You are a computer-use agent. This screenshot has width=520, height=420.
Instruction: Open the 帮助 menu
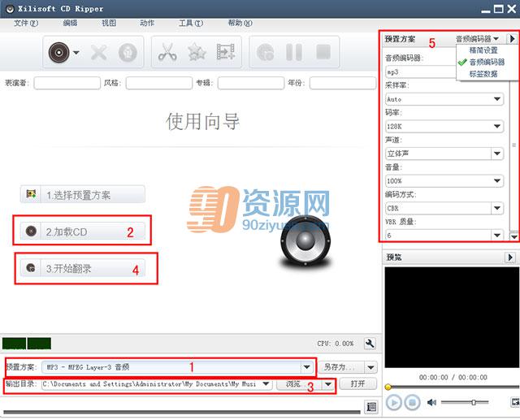tap(240, 23)
